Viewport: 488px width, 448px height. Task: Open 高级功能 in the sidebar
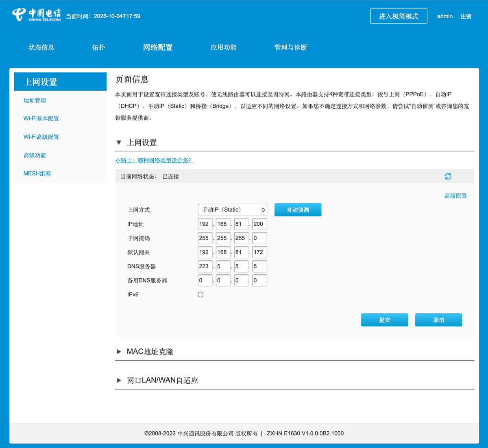(x=35, y=155)
